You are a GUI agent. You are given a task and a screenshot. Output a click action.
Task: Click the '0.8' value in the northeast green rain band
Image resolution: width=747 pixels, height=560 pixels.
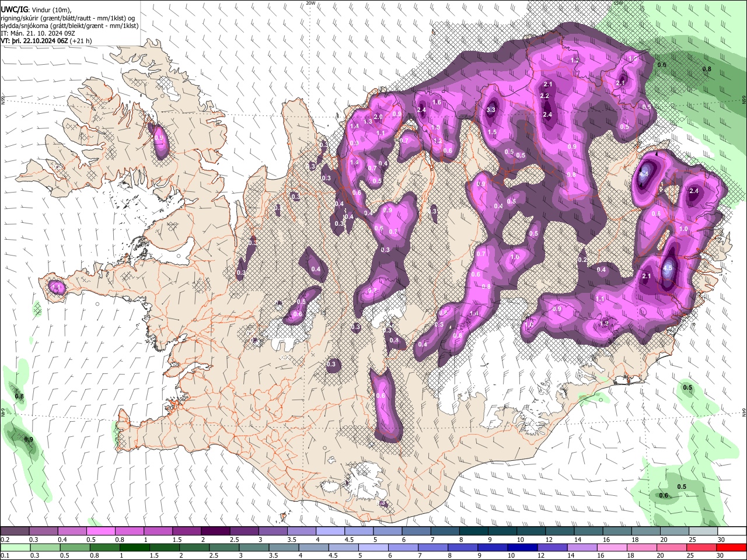tap(707, 69)
